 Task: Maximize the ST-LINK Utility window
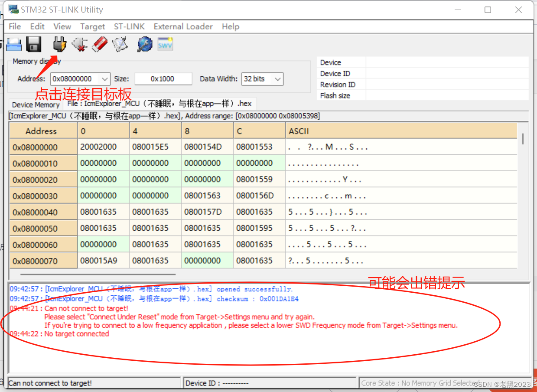click(488, 10)
